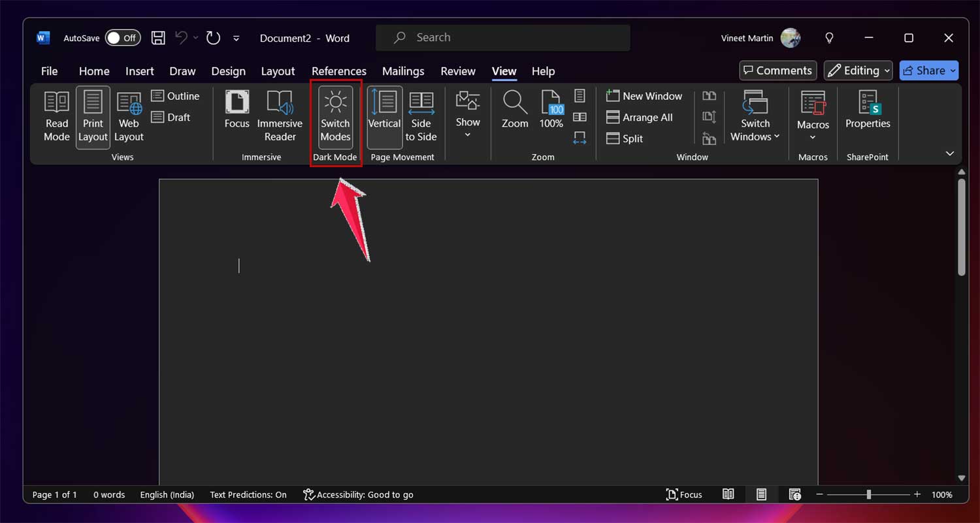This screenshot has width=980, height=523.
Task: Toggle Text Predictions in the status bar
Action: point(248,494)
